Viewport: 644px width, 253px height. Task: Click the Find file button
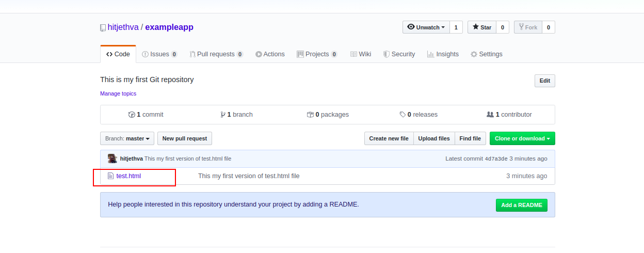click(x=470, y=138)
